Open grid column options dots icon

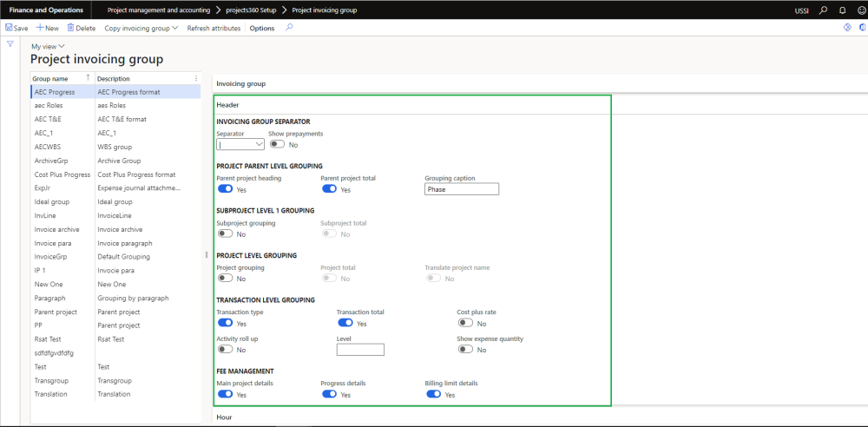[196, 79]
